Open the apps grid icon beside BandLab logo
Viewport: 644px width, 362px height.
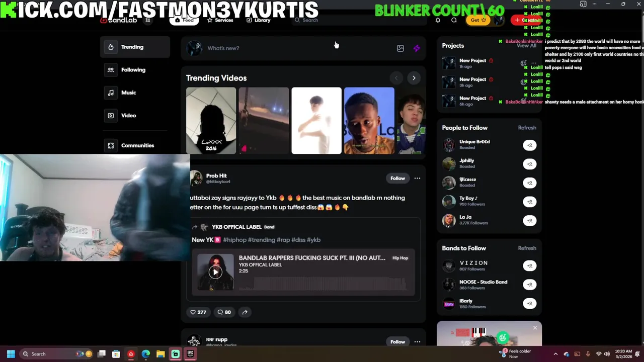coord(148,20)
